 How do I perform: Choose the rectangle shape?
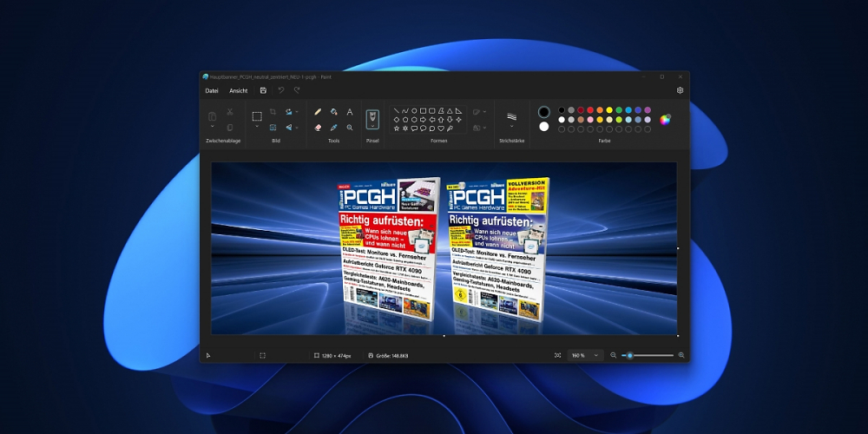click(423, 111)
